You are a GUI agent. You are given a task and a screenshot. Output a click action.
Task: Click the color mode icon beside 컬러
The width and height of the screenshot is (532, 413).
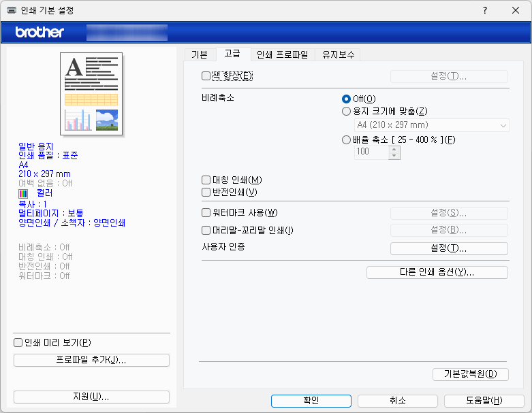24,193
